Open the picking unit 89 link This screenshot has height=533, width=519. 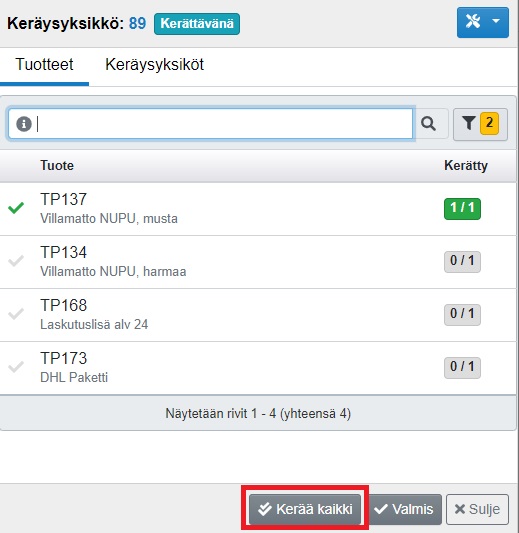click(x=137, y=23)
